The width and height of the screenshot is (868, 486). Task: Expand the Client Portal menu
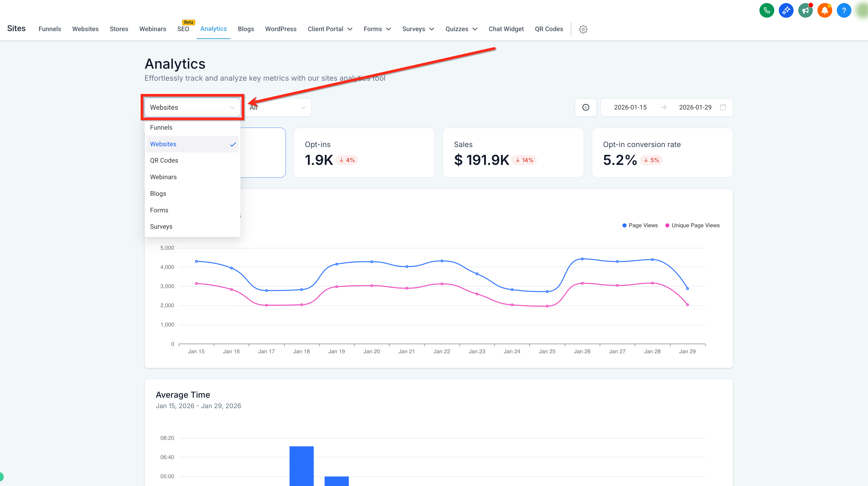click(330, 29)
